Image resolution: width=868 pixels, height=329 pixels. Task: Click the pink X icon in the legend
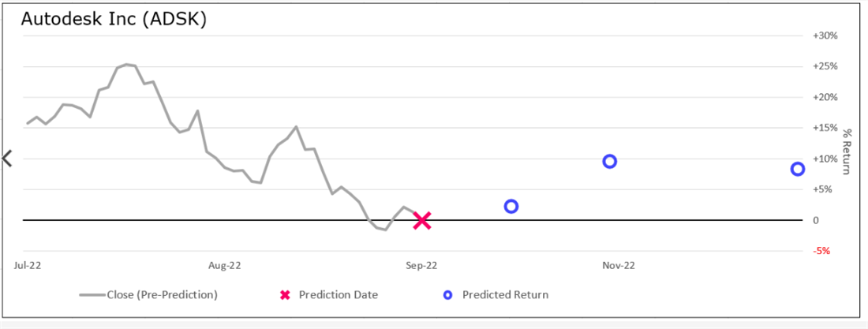(286, 295)
